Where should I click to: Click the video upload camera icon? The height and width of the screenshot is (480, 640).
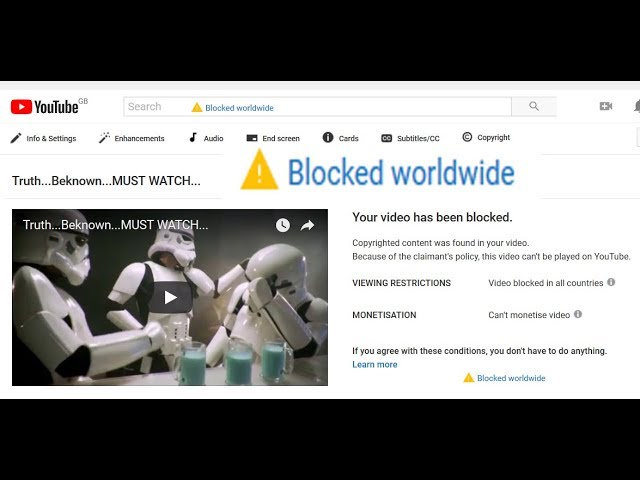[606, 106]
